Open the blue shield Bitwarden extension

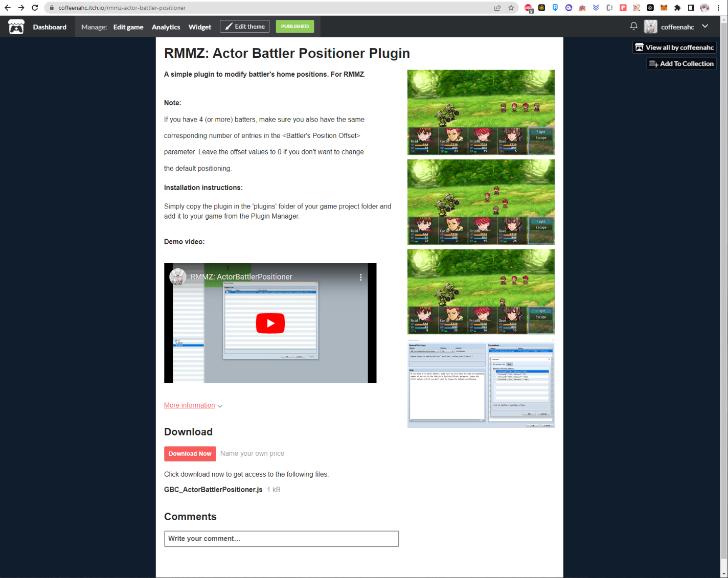(x=555, y=8)
